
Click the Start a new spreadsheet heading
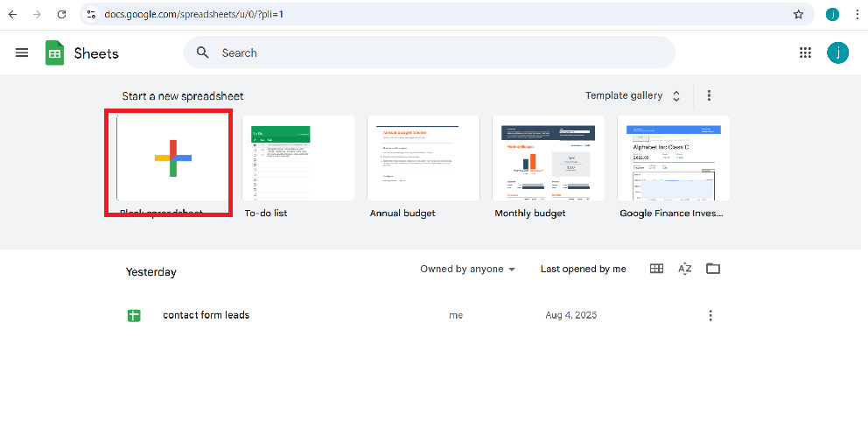183,96
